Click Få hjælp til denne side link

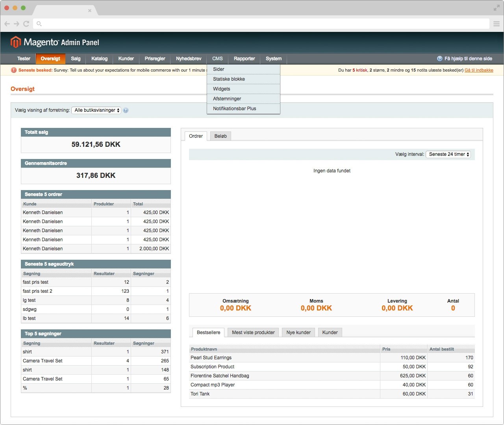(468, 59)
